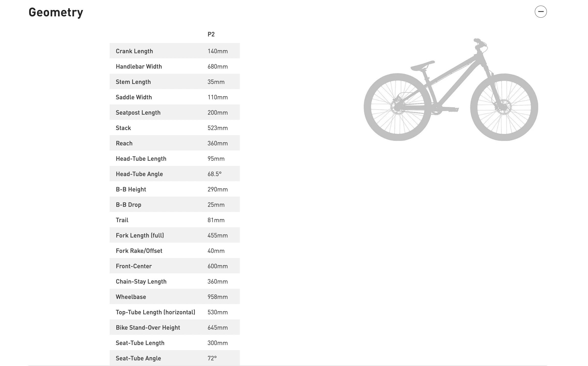Click the Crank Length row

[x=174, y=51]
